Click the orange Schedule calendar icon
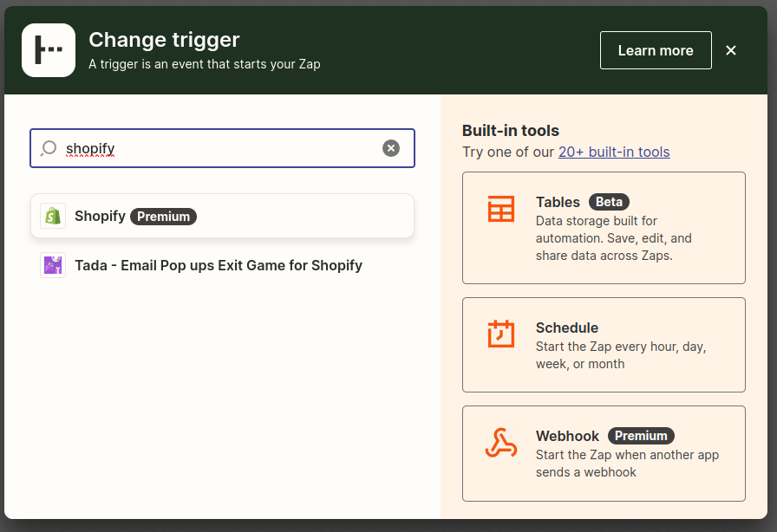This screenshot has width=777, height=532. click(501, 334)
